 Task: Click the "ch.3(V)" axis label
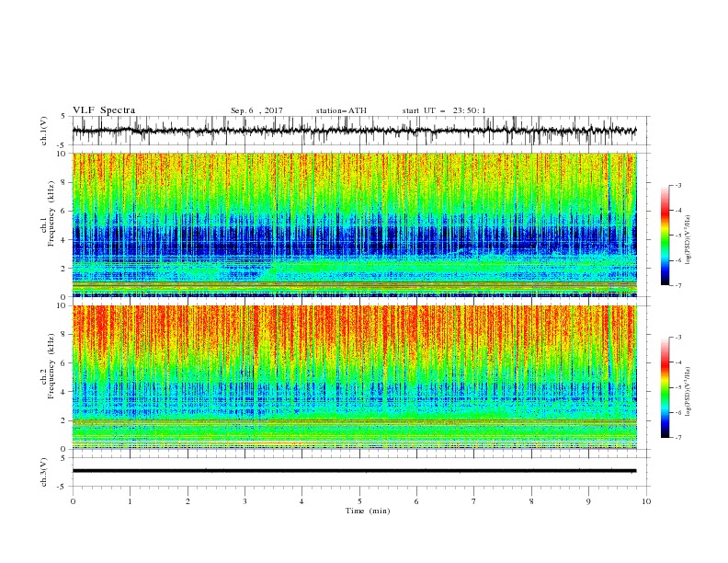(x=44, y=472)
